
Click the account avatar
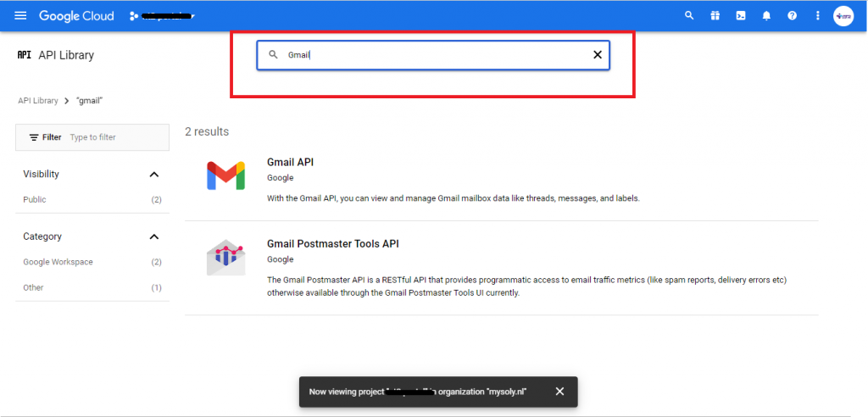843,16
